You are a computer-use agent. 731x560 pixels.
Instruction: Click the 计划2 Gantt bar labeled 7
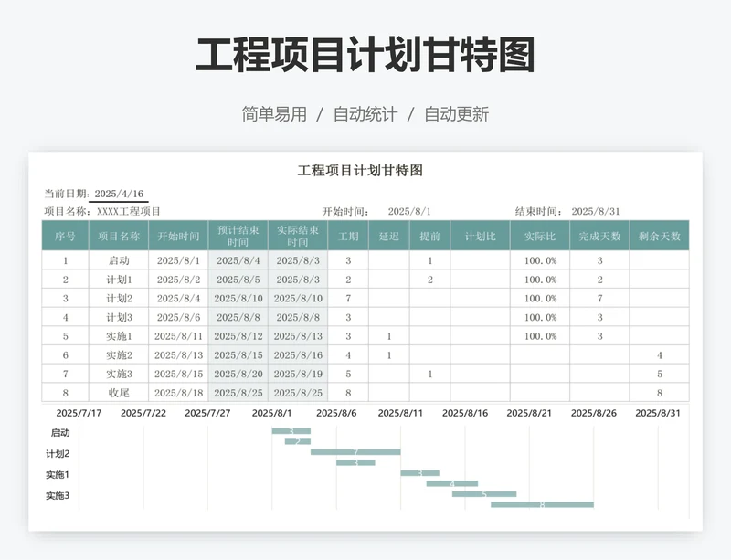[x=355, y=452]
